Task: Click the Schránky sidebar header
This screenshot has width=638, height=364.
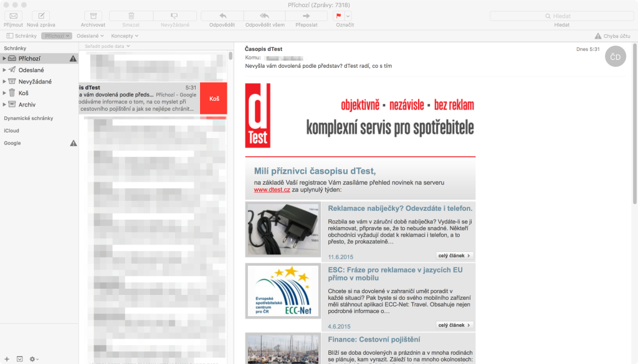Action: point(15,48)
